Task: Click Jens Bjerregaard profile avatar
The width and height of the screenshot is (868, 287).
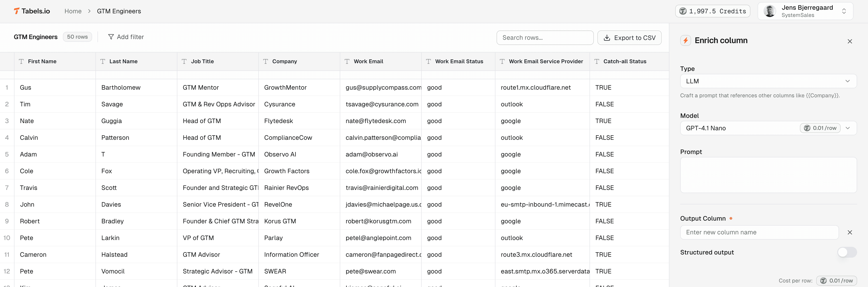Action: coord(770,11)
